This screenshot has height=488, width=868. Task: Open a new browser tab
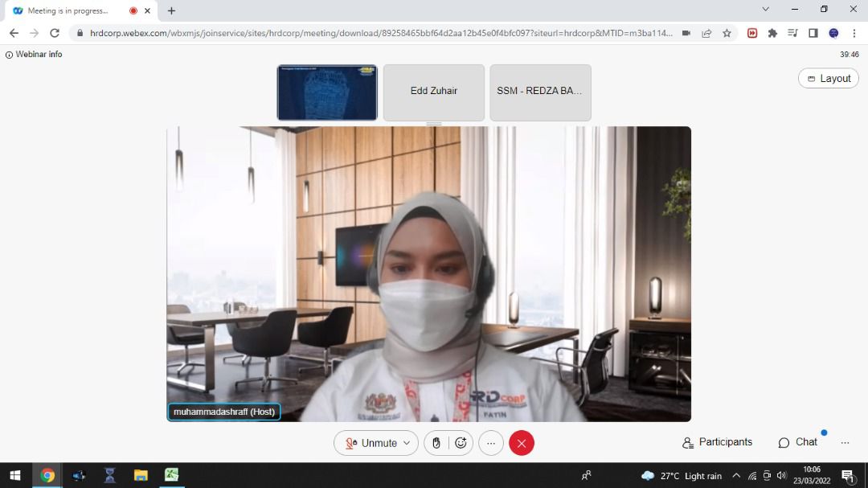(x=171, y=10)
